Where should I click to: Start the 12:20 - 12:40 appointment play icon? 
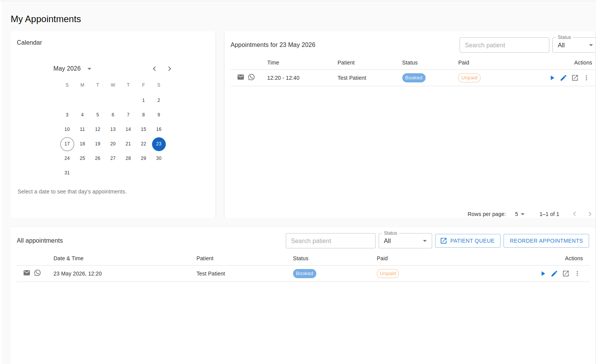click(x=552, y=78)
